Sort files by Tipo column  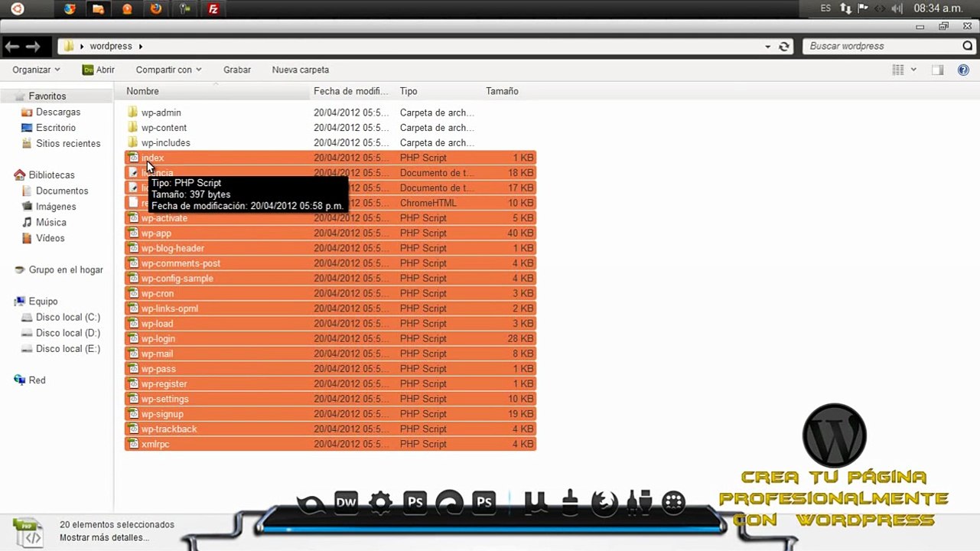point(409,91)
